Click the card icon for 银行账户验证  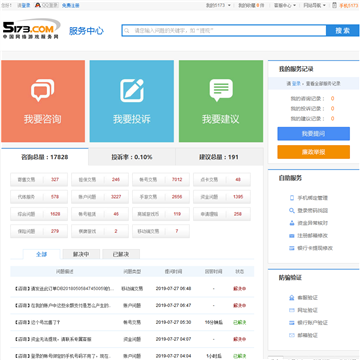(x=292, y=323)
